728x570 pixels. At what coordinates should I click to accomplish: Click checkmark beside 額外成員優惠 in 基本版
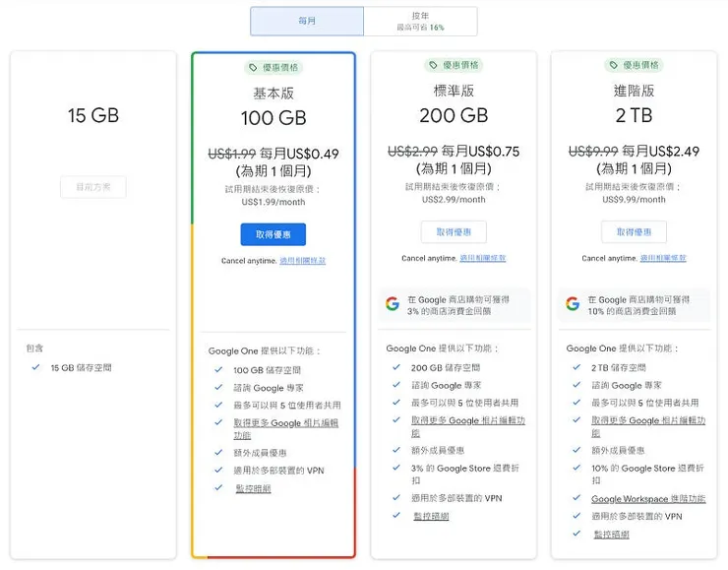pos(218,452)
